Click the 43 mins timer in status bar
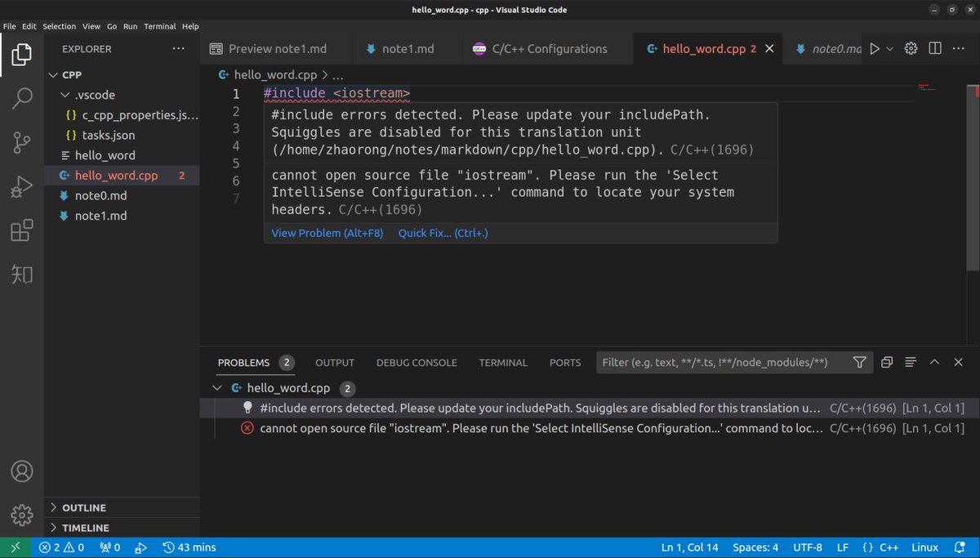 (x=189, y=547)
